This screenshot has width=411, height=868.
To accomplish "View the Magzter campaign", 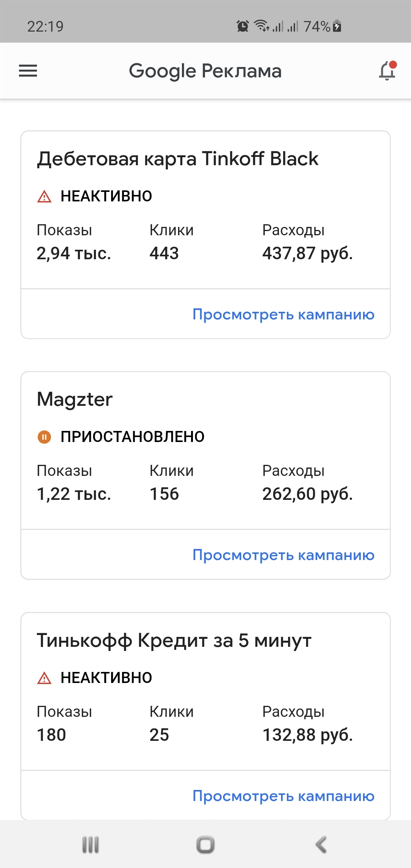I will [283, 555].
